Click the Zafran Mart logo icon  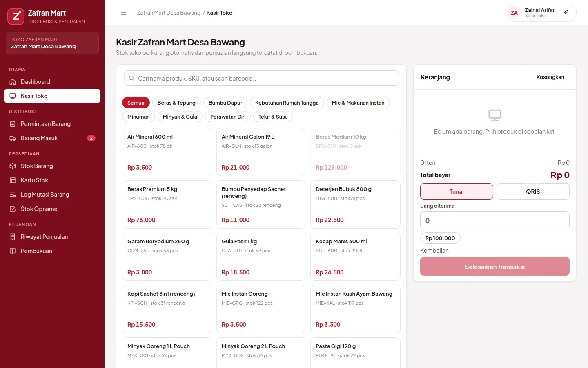point(16,16)
